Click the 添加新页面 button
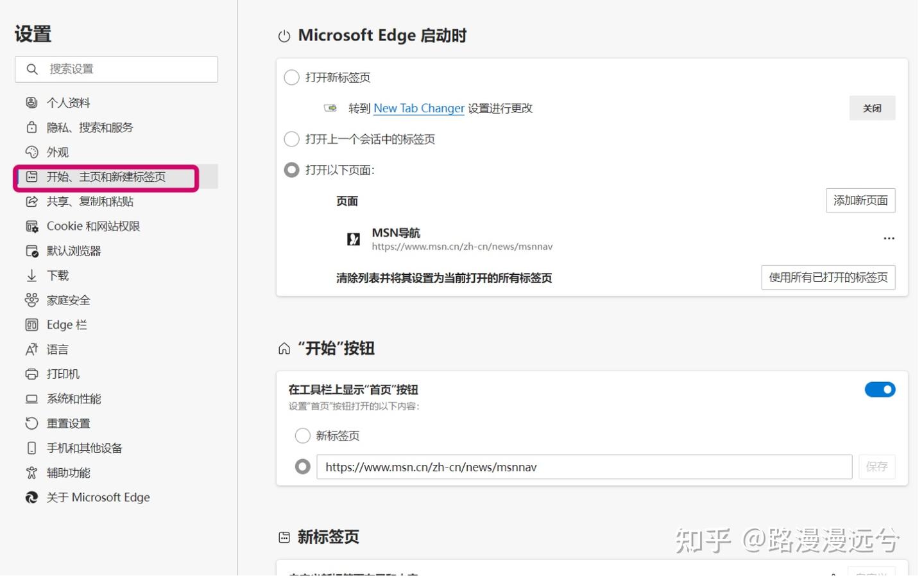Screen dimensions: 924x578 click(x=860, y=200)
